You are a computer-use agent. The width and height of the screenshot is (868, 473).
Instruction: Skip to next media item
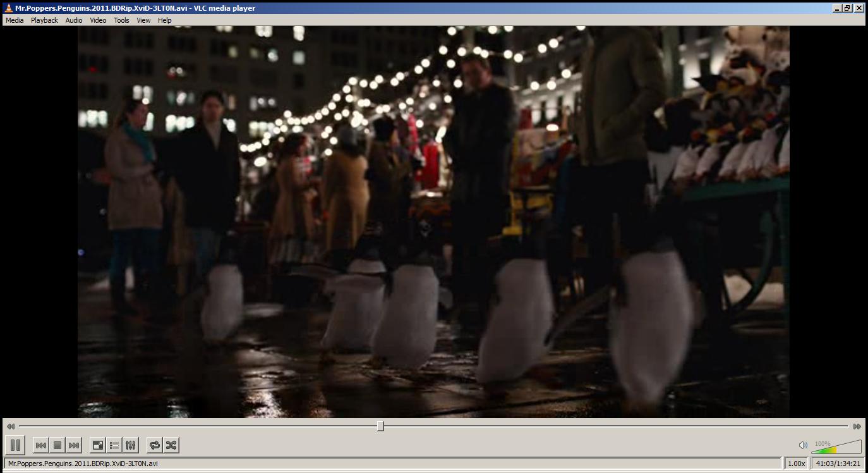pos(74,445)
